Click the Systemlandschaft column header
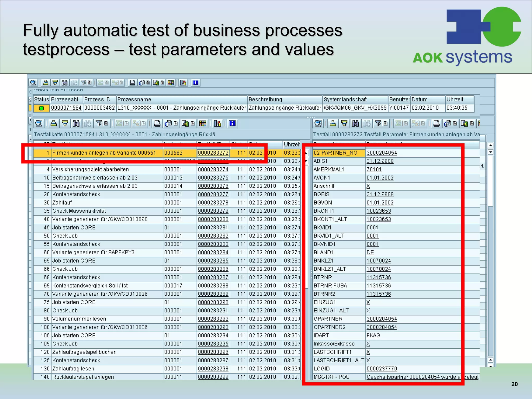 pos(355,99)
